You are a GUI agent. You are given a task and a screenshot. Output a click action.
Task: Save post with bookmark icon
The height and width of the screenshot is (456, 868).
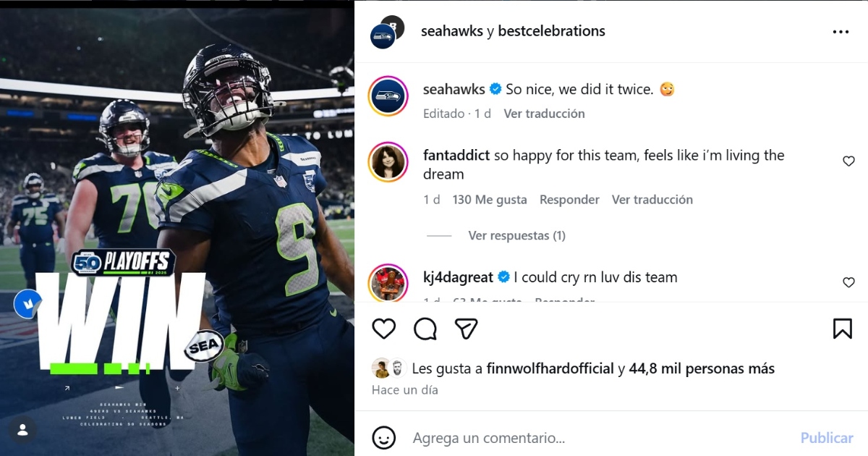coord(842,329)
